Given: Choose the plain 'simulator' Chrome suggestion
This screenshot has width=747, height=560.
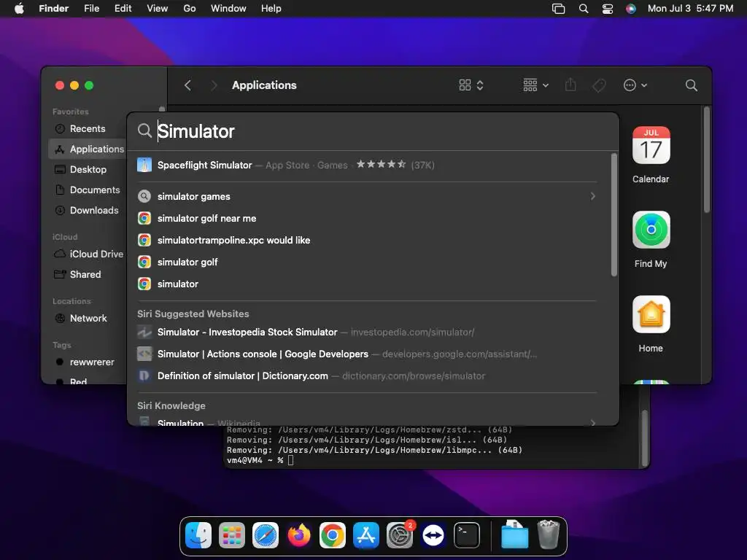Looking at the screenshot, I should (367, 284).
